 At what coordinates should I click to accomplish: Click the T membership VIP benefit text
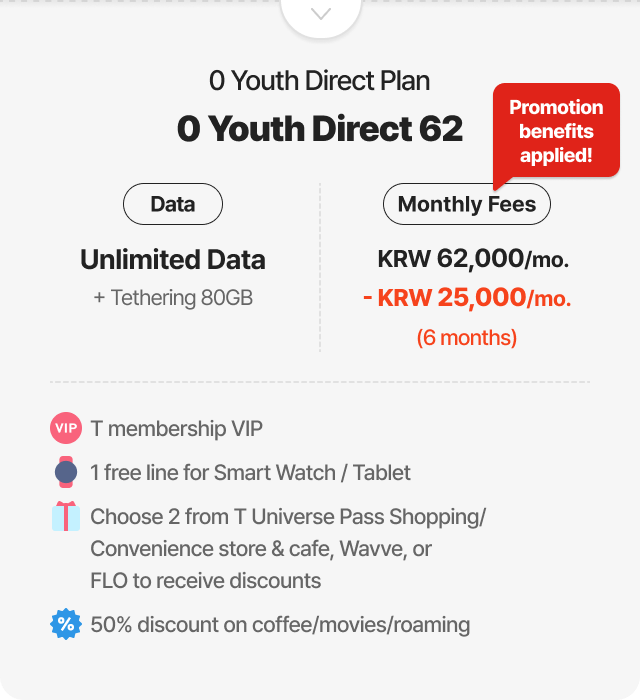[x=176, y=429]
